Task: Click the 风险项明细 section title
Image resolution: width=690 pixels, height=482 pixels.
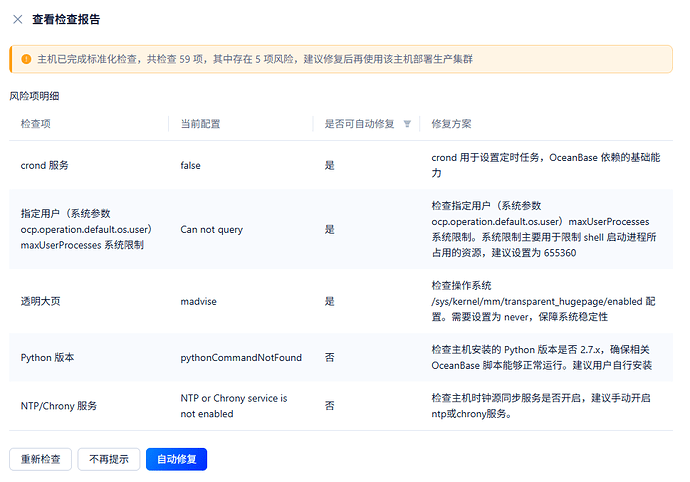Action: [x=34, y=96]
